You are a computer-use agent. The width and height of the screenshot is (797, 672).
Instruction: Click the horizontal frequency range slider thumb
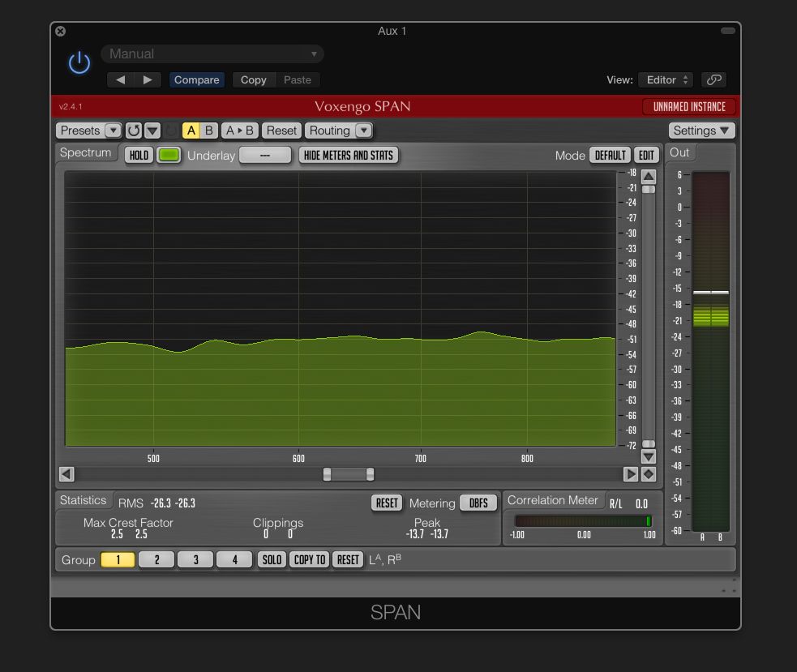point(349,474)
